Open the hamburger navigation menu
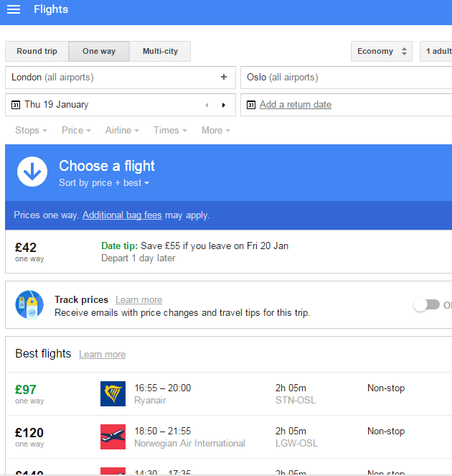452x476 pixels. pyautogui.click(x=13, y=9)
